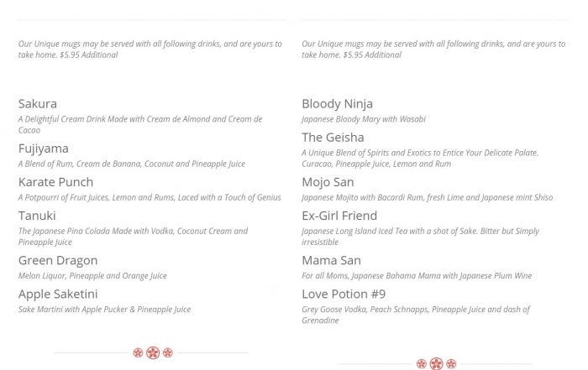Image resolution: width=588 pixels, height=370 pixels.
Task: Pick the Apple Saketini title
Action: 58,294
